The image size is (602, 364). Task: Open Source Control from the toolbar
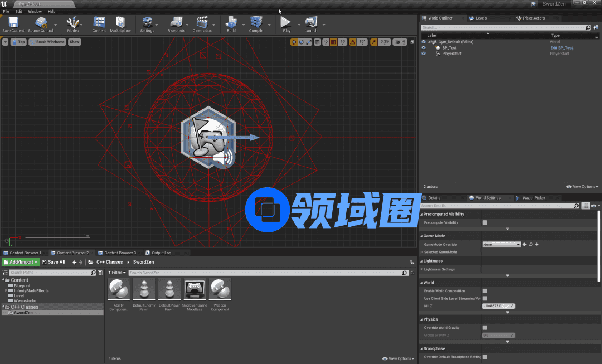tap(41, 23)
